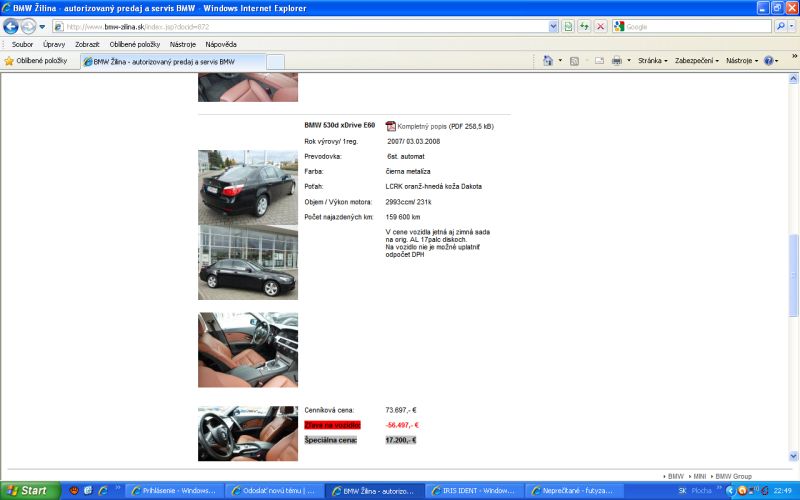
Task: Click the 17.200,- € special price
Action: click(401, 440)
